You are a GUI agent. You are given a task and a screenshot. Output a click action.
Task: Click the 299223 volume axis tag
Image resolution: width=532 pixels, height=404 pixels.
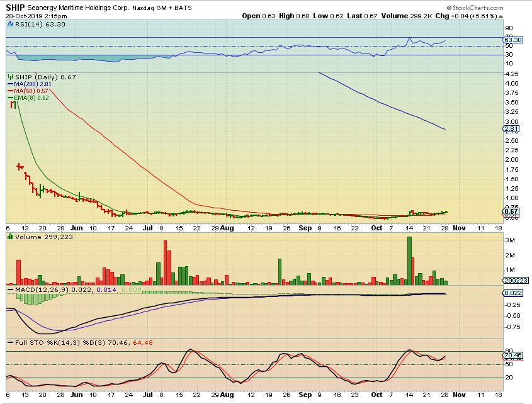point(515,280)
